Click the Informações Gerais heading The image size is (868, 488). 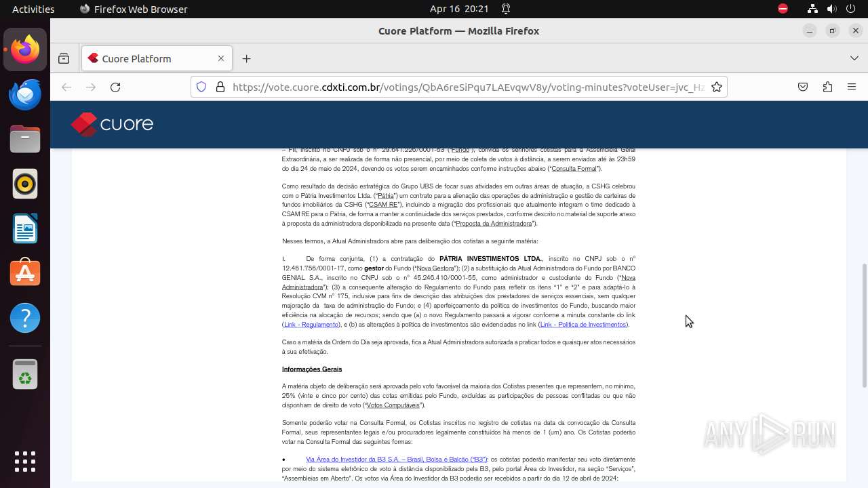click(312, 369)
